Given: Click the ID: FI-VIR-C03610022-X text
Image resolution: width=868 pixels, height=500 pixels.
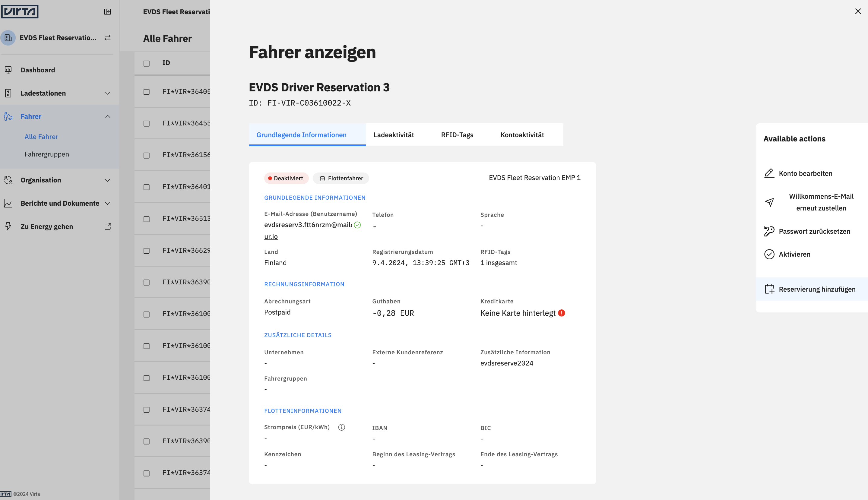Looking at the screenshot, I should 299,103.
